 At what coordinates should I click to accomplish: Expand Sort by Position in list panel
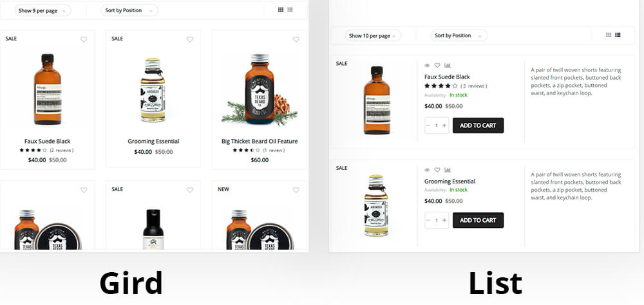tap(459, 36)
